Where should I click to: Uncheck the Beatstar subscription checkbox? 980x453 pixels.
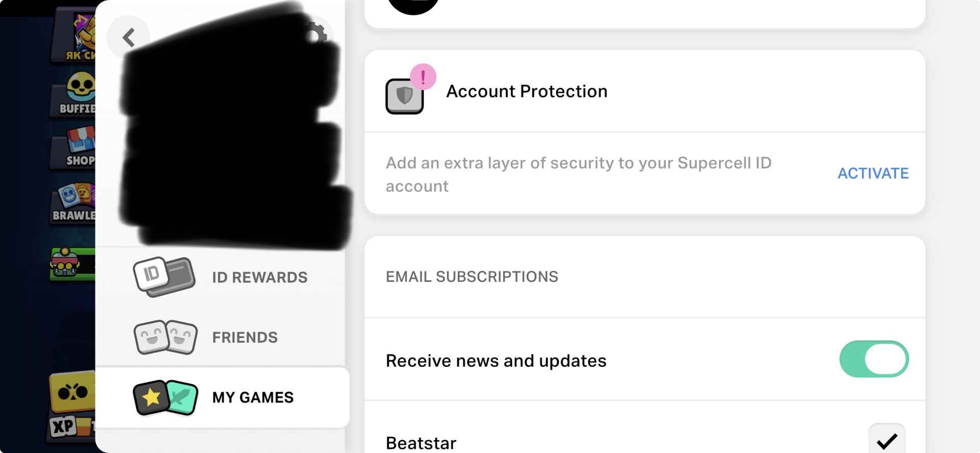[887, 440]
